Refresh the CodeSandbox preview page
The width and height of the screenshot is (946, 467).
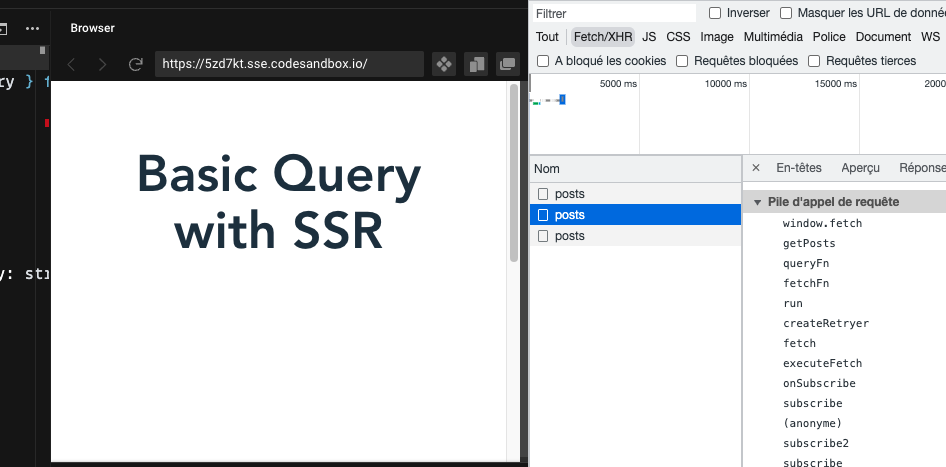136,64
